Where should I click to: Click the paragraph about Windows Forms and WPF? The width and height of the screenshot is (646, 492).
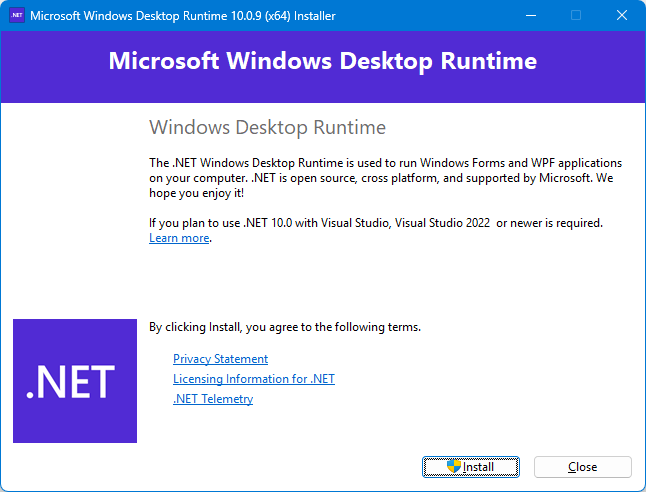386,178
